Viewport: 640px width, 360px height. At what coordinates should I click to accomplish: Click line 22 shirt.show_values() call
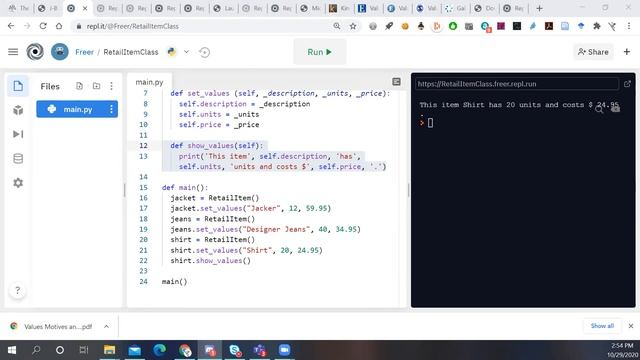coord(211,260)
